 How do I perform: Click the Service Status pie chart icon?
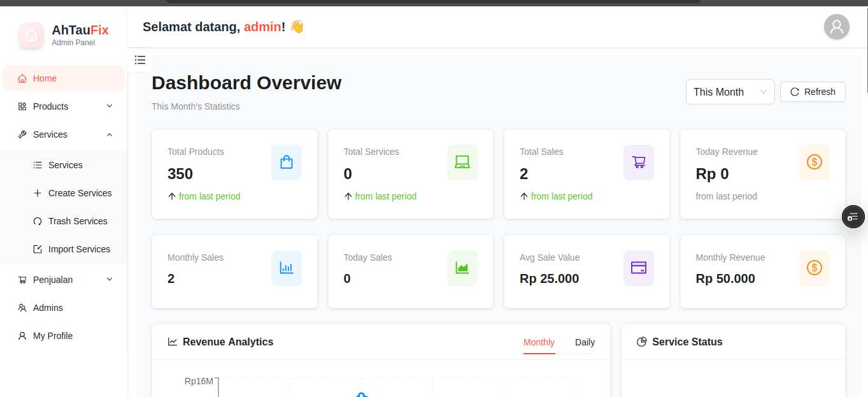(x=642, y=342)
